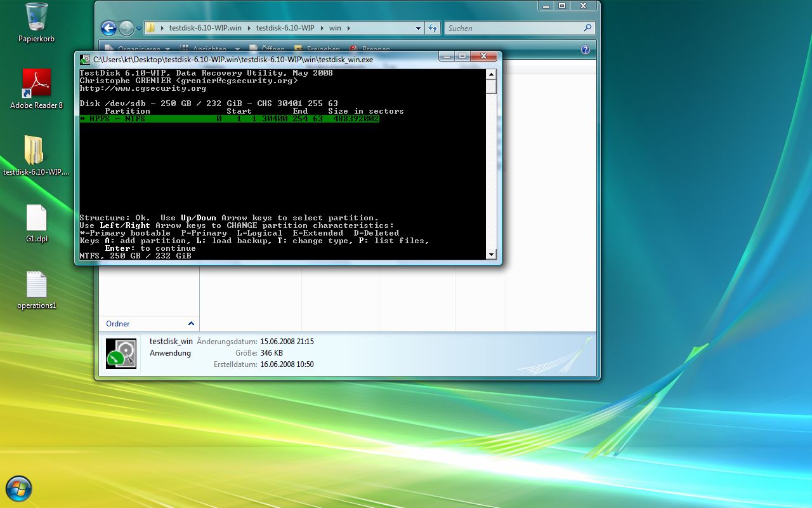Select the Adobe Reader 8 shortcut

click(36, 89)
